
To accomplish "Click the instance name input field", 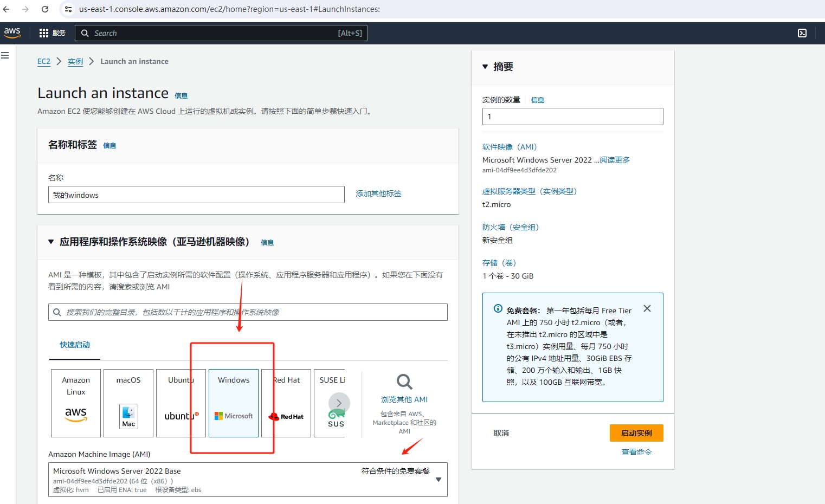I will tap(196, 195).
